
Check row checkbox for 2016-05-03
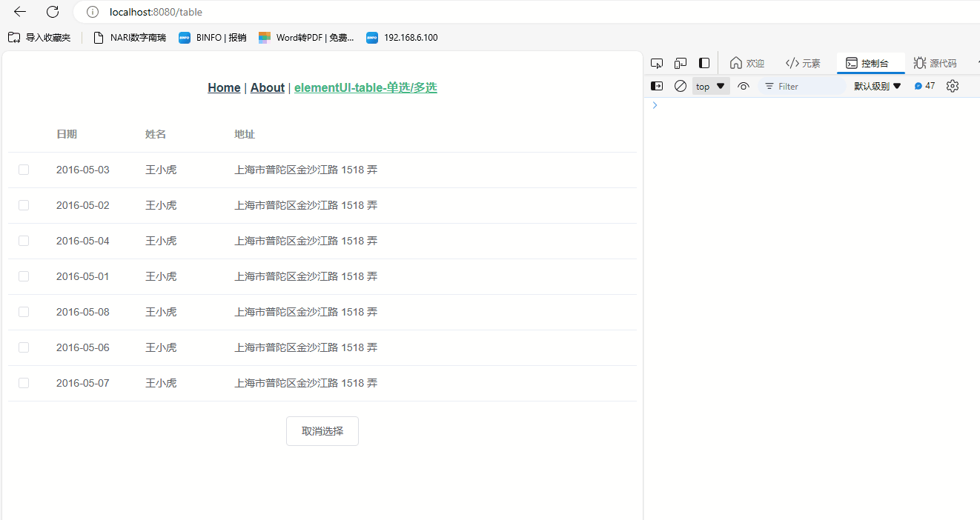(24, 170)
